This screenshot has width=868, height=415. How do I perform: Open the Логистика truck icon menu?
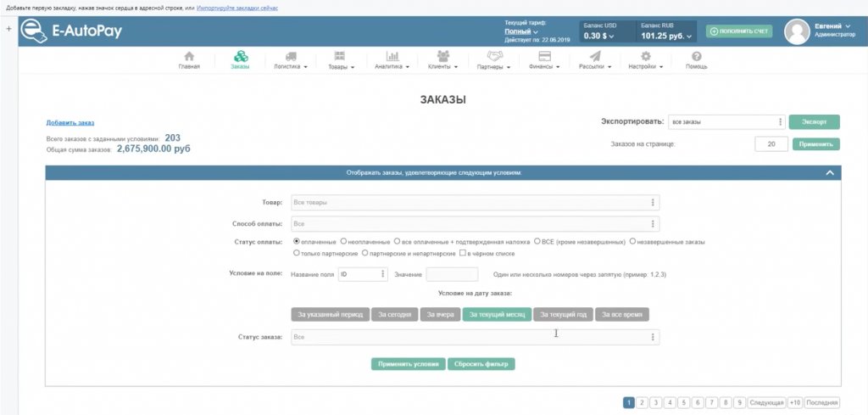pyautogui.click(x=290, y=57)
